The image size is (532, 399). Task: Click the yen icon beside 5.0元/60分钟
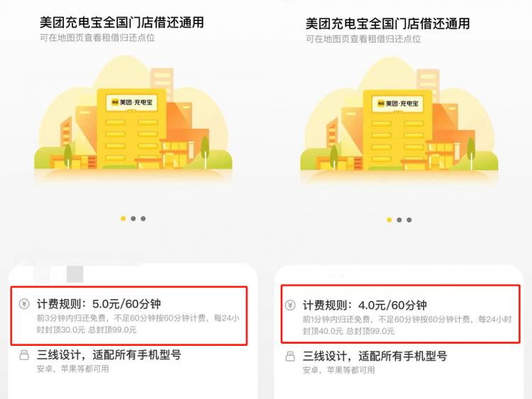coord(24,304)
